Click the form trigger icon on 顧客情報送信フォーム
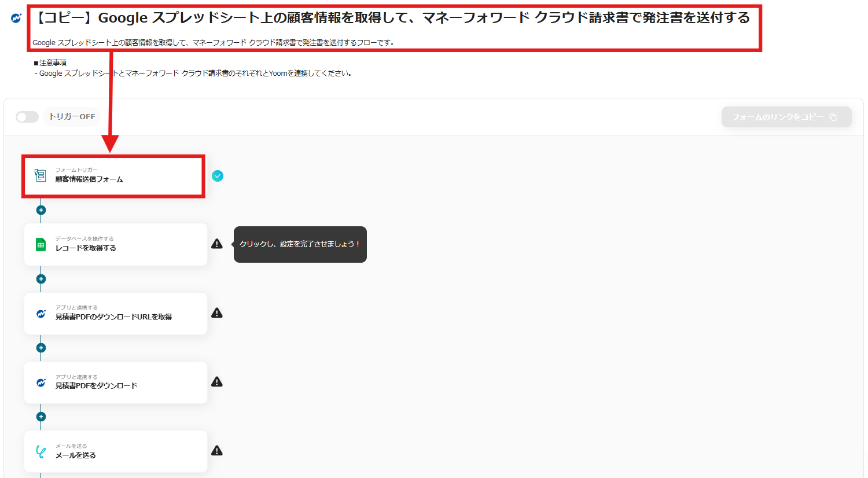The width and height of the screenshot is (868, 478). point(41,175)
